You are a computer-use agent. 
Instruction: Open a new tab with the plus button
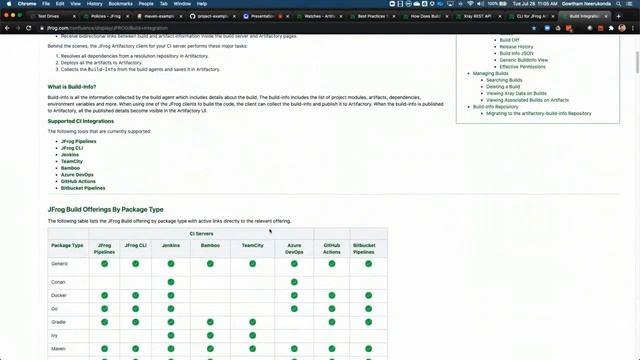[618, 16]
